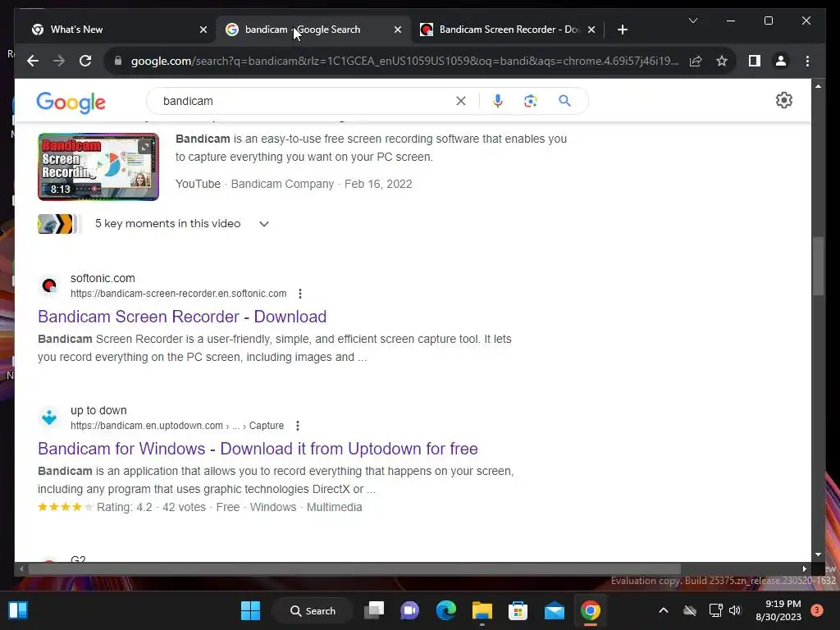This screenshot has width=840, height=630.
Task: Click the vertical scrollbar thumb
Action: 818,267
